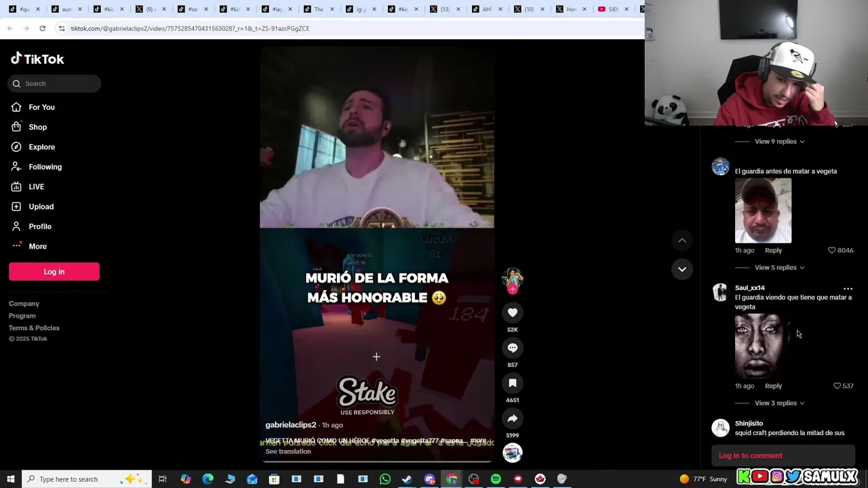Open Terms & Policies footer link

(x=34, y=328)
